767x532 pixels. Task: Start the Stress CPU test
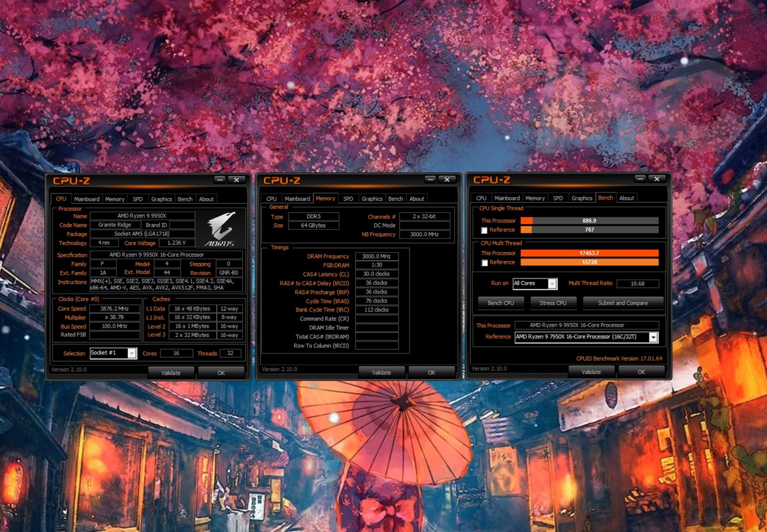[553, 303]
